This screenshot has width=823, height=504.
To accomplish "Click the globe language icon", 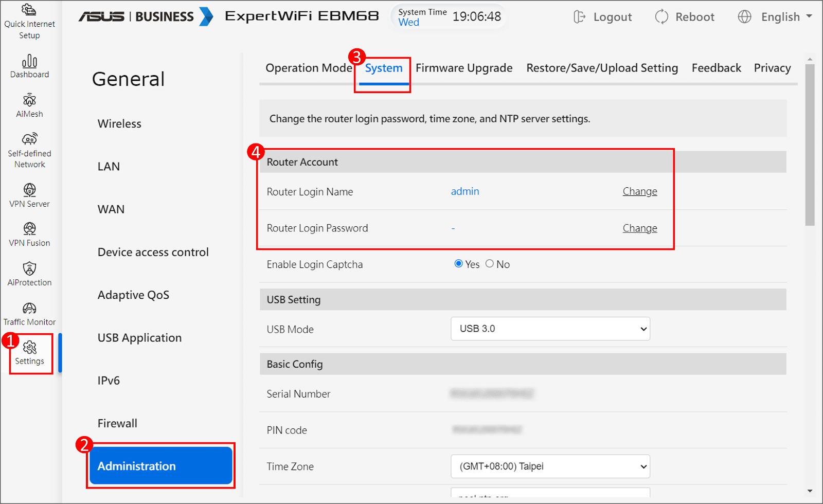I will 744,17.
